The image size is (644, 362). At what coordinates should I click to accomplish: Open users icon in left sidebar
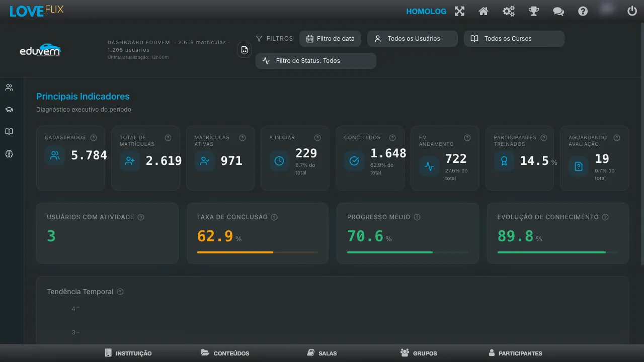[9, 87]
